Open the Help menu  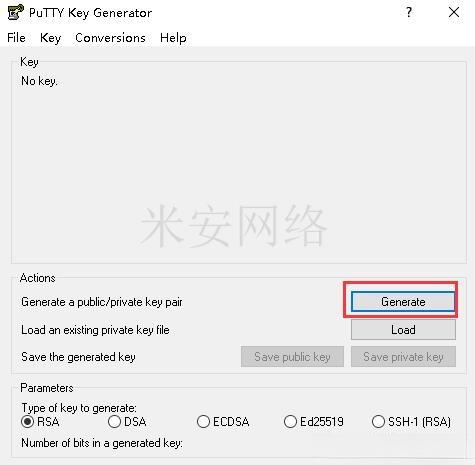click(173, 38)
